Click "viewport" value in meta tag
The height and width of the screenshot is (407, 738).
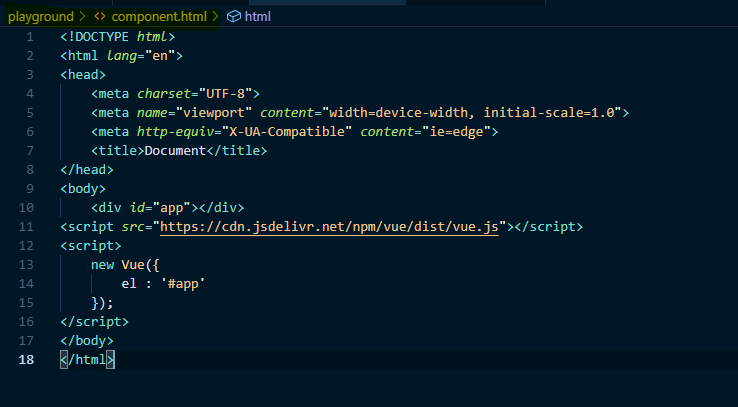tap(214, 113)
